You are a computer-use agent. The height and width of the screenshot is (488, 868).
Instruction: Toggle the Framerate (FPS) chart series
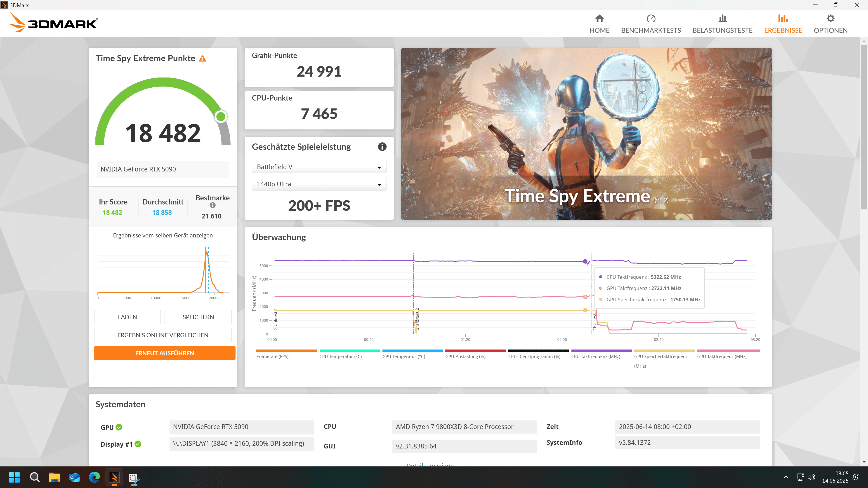272,356
